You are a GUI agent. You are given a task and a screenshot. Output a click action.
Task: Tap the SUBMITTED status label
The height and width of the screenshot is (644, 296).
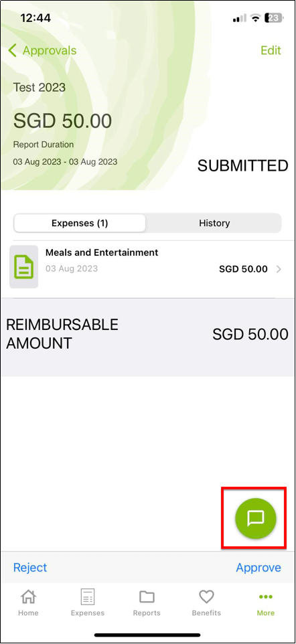pos(243,166)
